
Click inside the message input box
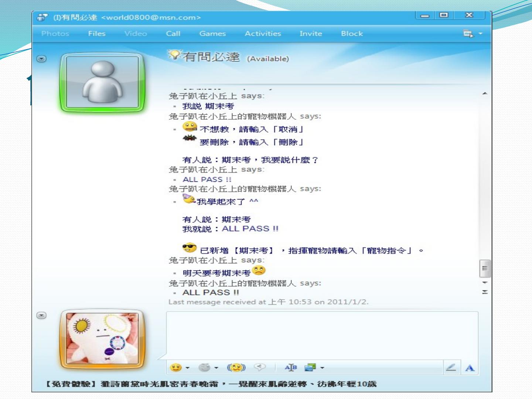click(322, 335)
